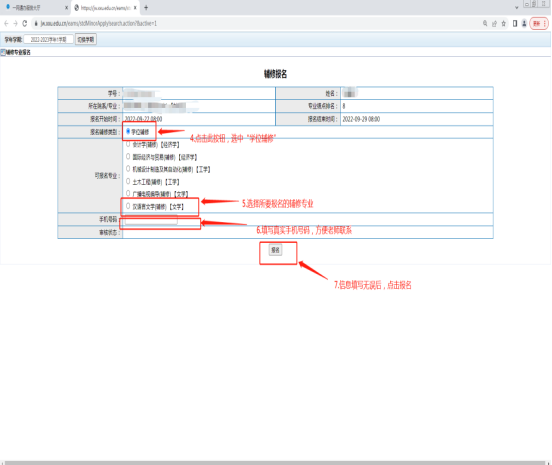Choose the 土木工程(辅修) major option

click(128, 181)
